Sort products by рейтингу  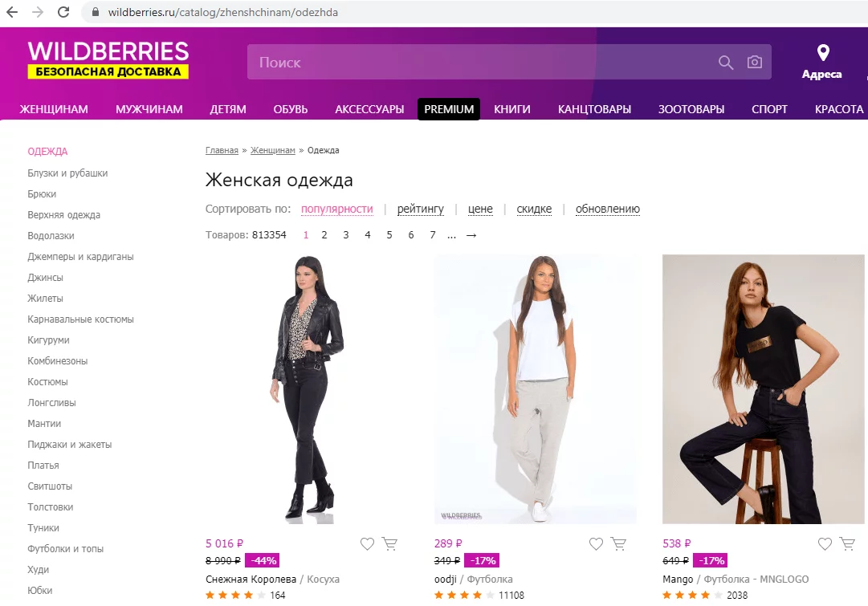click(x=421, y=209)
